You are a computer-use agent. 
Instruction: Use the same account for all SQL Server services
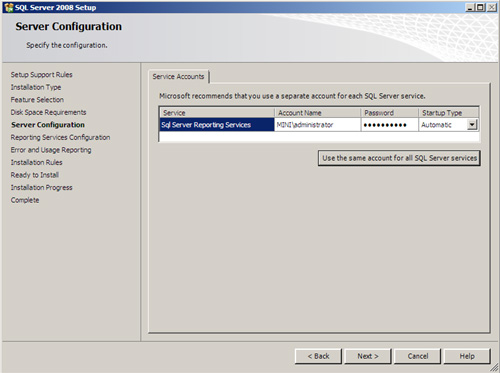(x=399, y=158)
